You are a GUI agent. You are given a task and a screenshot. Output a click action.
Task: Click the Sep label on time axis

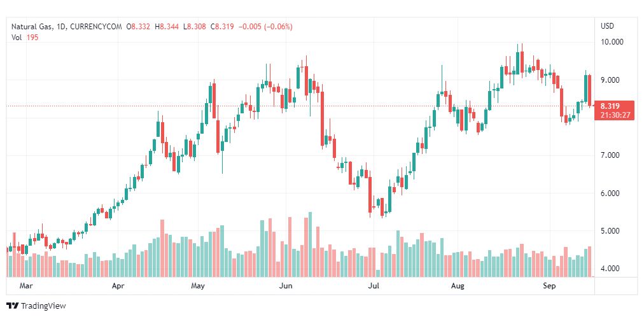click(x=550, y=286)
